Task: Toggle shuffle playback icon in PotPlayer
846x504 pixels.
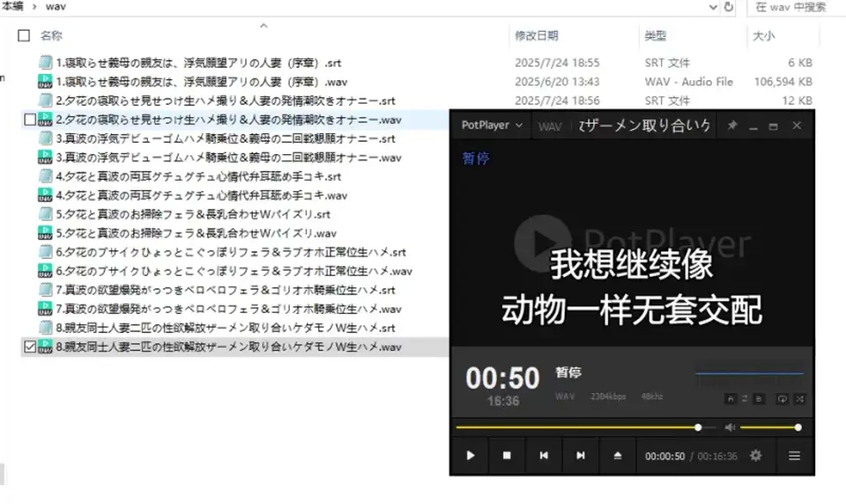Action: 799,399
